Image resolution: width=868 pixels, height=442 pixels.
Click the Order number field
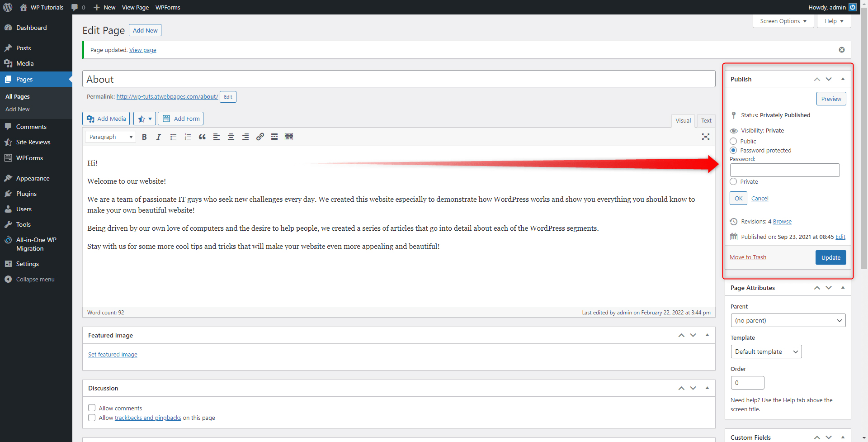click(x=747, y=383)
